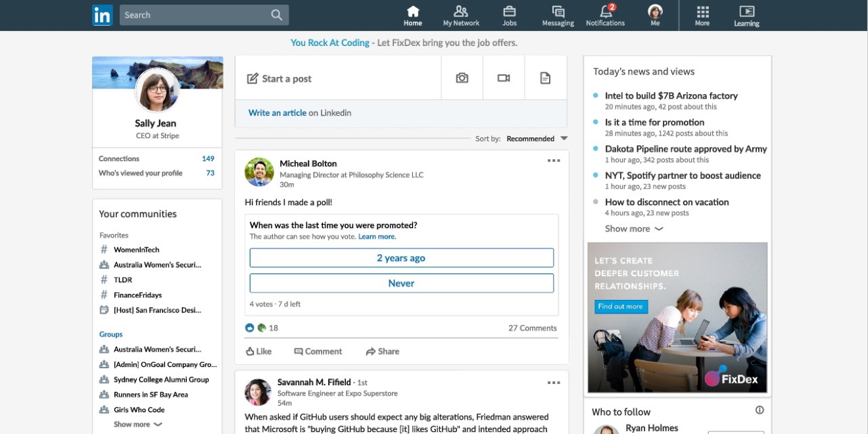
Task: Click group icon beside Sydney College Alumni Group
Action: click(104, 379)
